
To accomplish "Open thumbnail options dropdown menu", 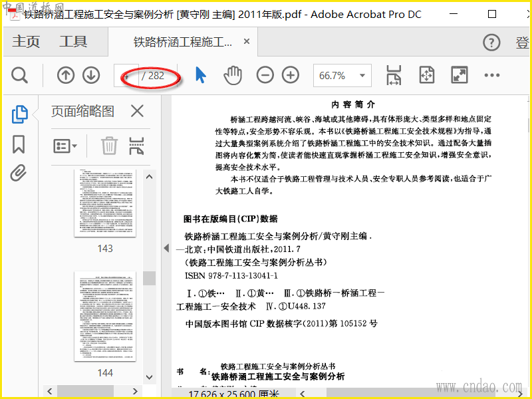I will point(65,146).
